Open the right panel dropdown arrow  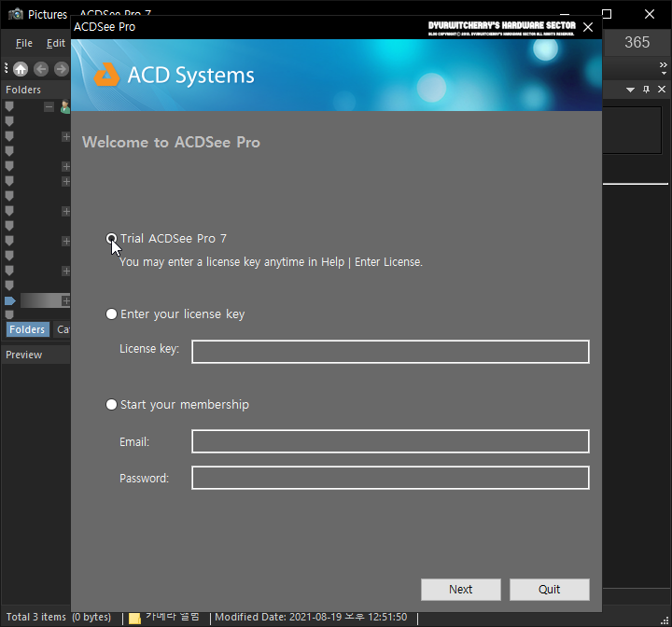coord(630,90)
